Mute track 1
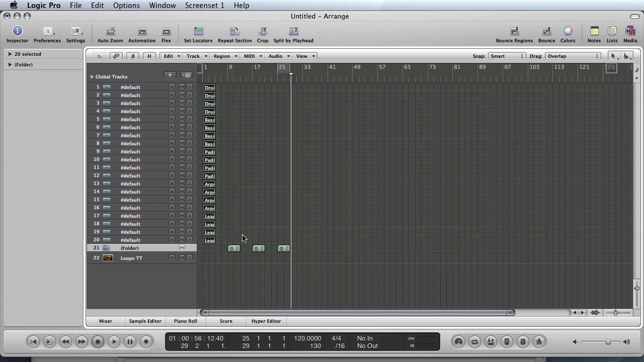This screenshot has height=362, width=644. 182,87
